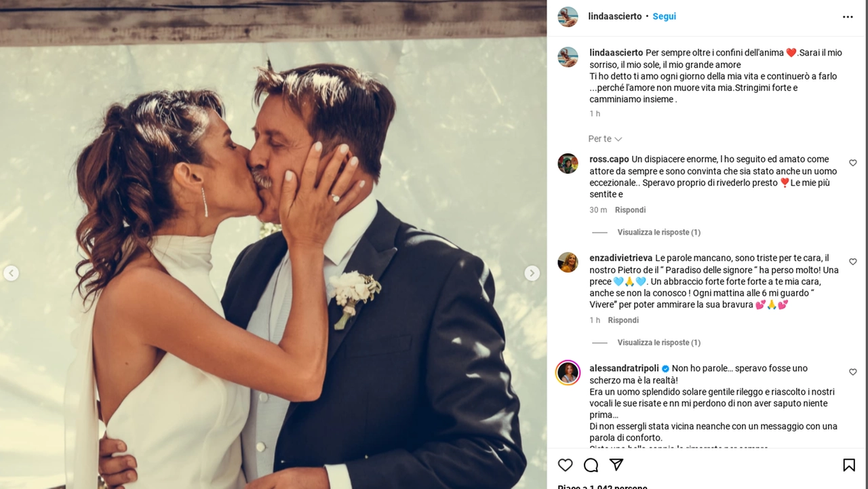Image resolution: width=868 pixels, height=489 pixels.
Task: Like alessandratripoli's comment
Action: coord(853,372)
